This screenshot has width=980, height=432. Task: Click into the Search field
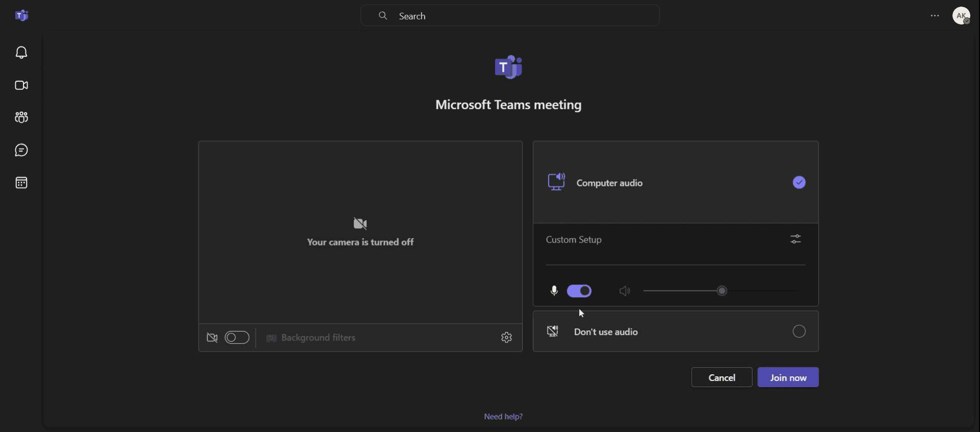(510, 16)
